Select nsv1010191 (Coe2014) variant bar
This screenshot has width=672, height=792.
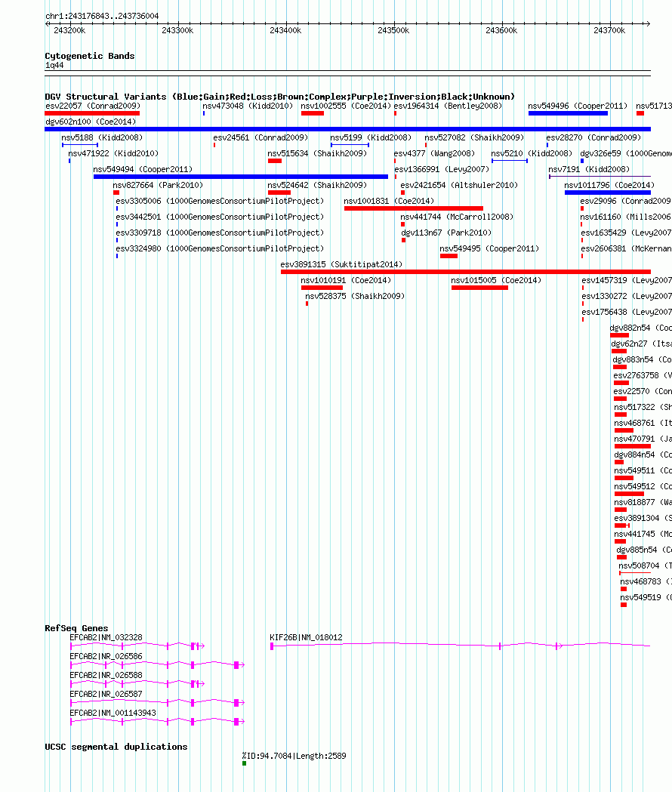(322, 288)
